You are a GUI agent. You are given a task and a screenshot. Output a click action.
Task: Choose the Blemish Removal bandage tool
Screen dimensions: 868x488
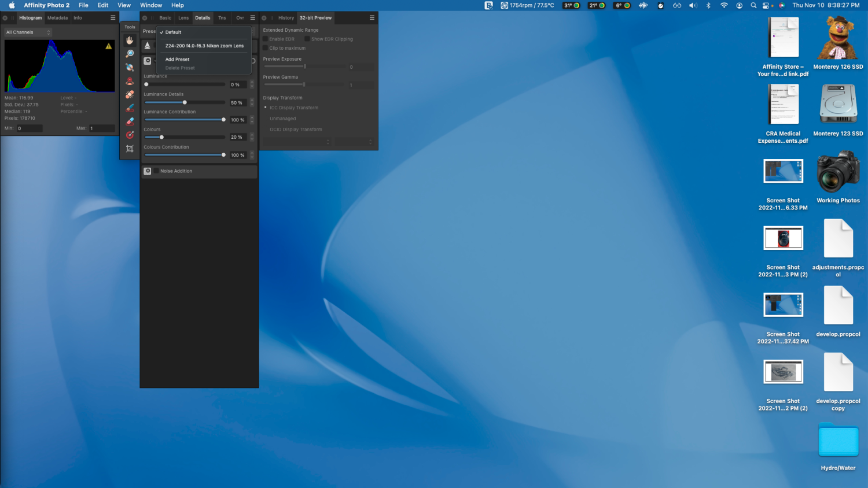point(130,94)
